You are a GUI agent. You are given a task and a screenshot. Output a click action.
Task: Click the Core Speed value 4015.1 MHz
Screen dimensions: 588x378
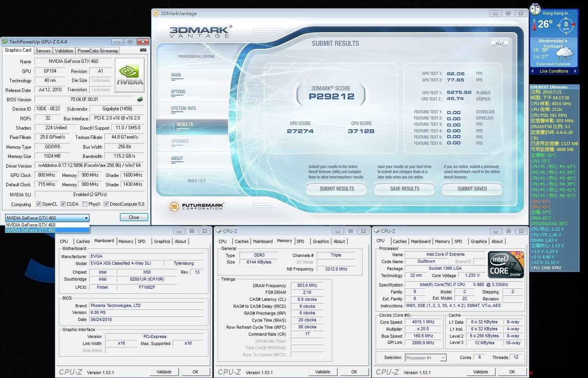[x=423, y=322]
